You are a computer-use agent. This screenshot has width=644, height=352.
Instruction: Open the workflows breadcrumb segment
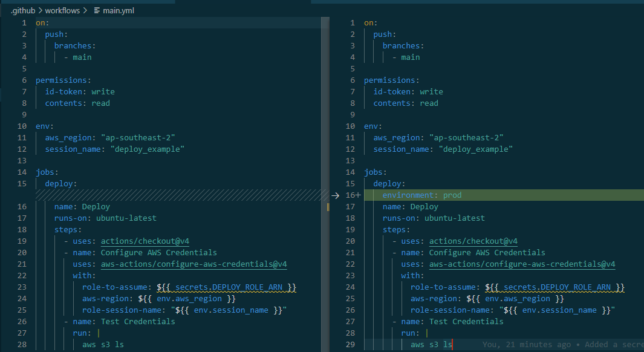[x=62, y=11]
